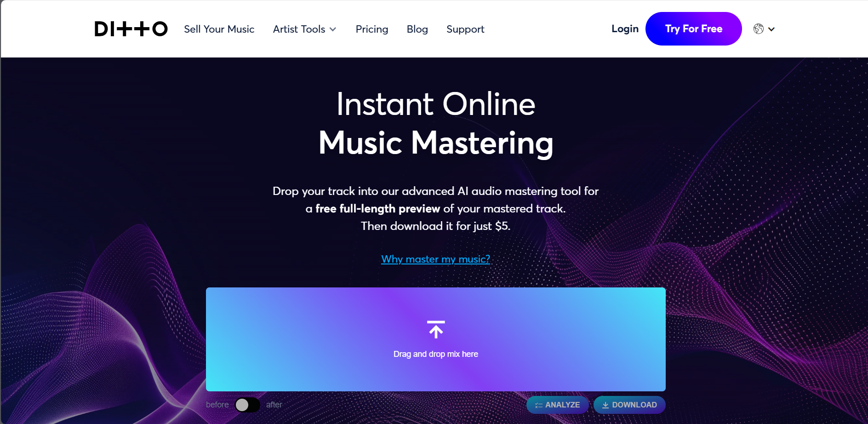Go to the Pricing page
The width and height of the screenshot is (868, 424).
point(372,29)
